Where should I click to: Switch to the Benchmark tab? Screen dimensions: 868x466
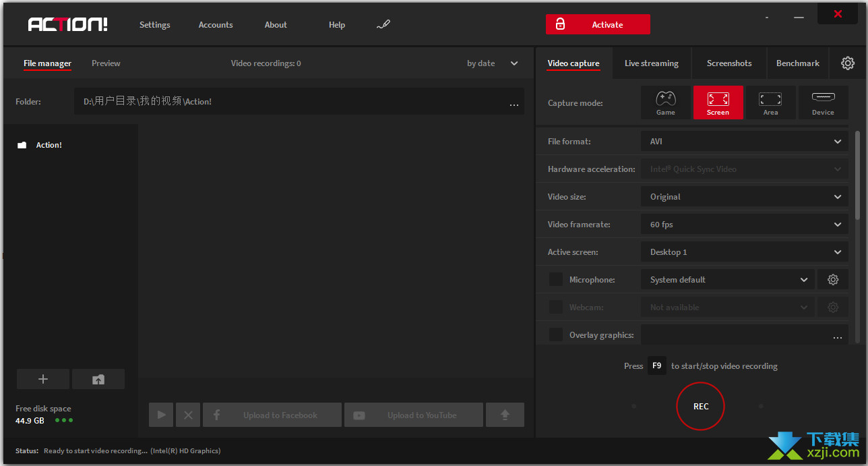point(798,63)
